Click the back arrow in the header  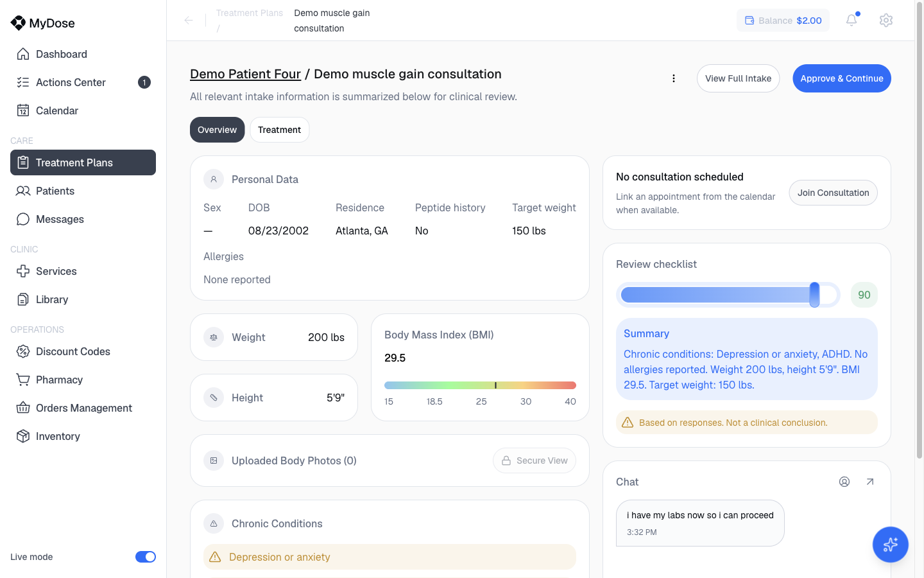pyautogui.click(x=189, y=21)
